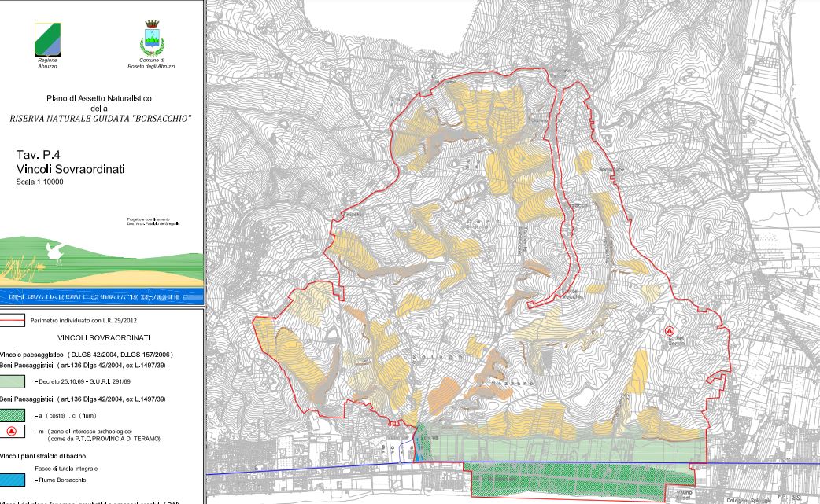Click the white heron bird in banner
This screenshot has height=504, width=820.
[54, 252]
